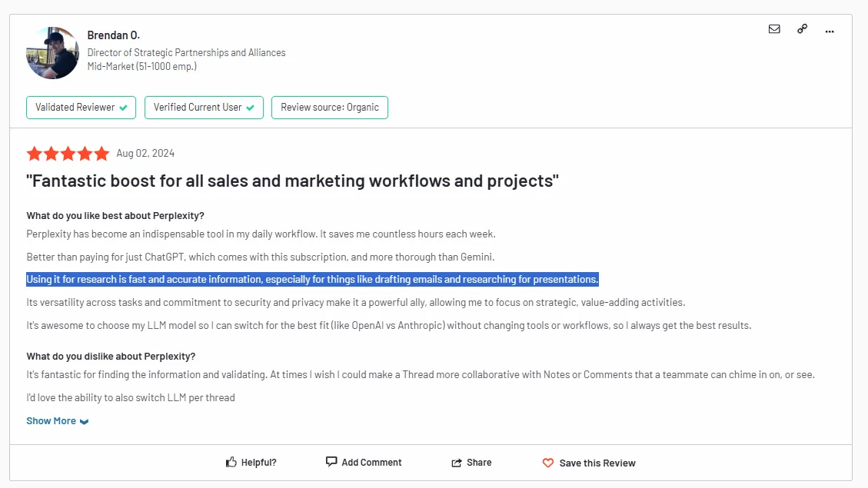Click the thumbs-up Helpful icon

click(231, 462)
